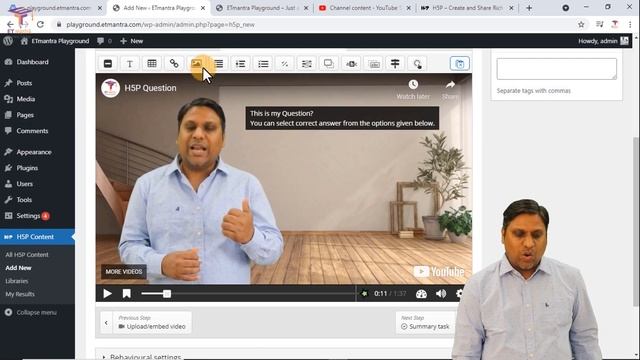Click the H5P Question video title
Image resolution: width=640 pixels, height=360 pixels.
click(x=150, y=88)
